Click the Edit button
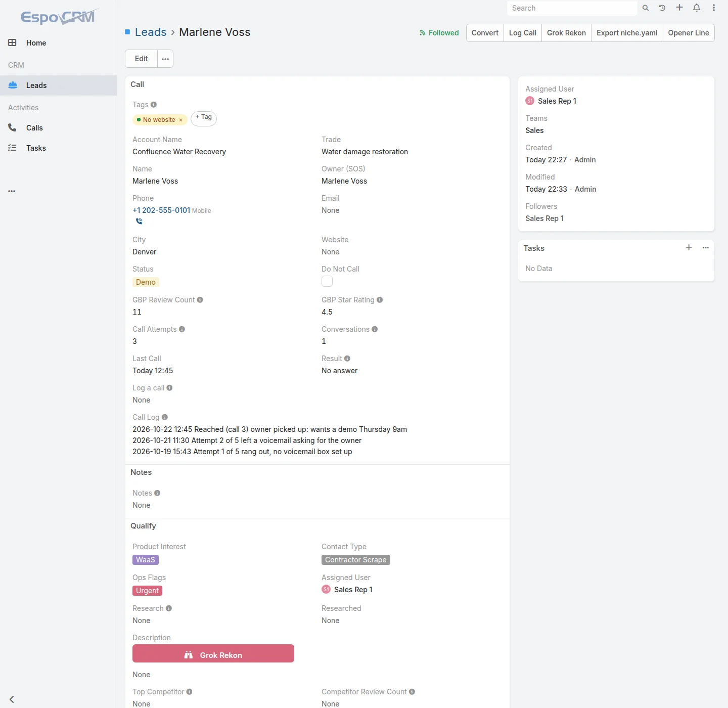Screen dimensions: 728x708 141,59
